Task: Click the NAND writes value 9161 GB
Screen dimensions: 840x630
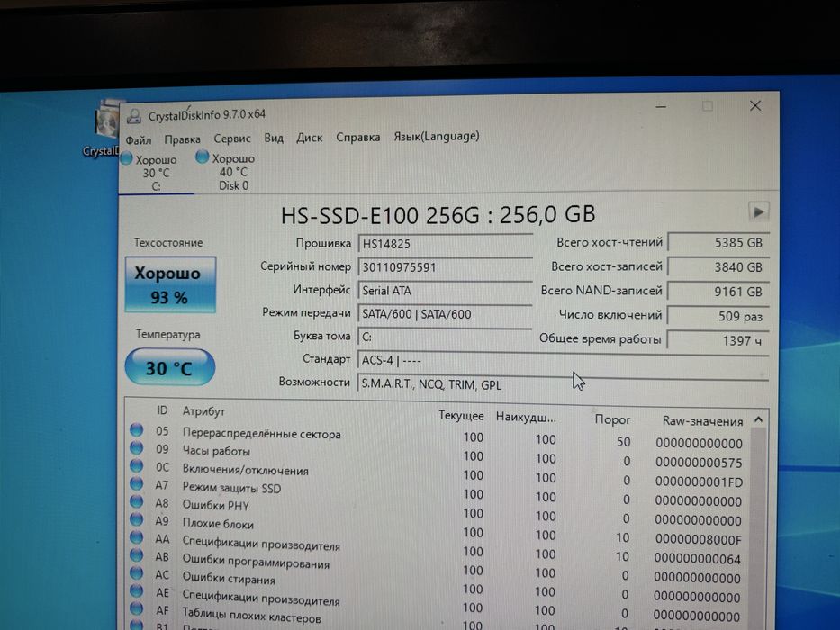Action: 719,292
